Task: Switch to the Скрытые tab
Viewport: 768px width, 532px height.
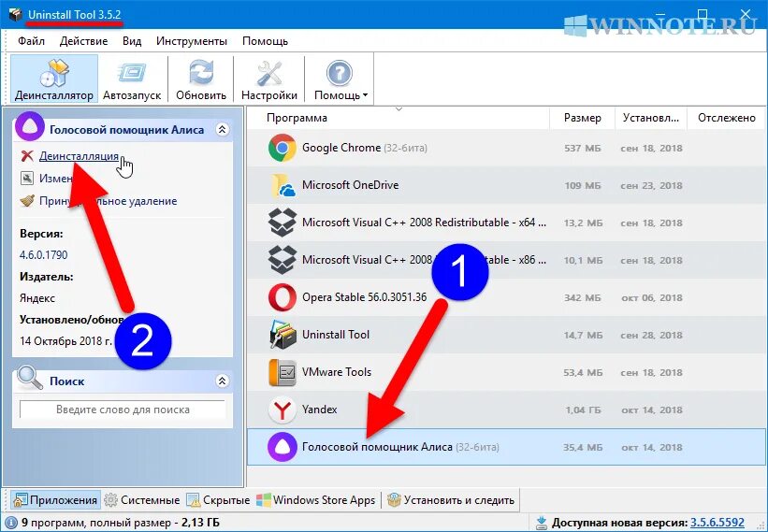Action: coord(219,499)
